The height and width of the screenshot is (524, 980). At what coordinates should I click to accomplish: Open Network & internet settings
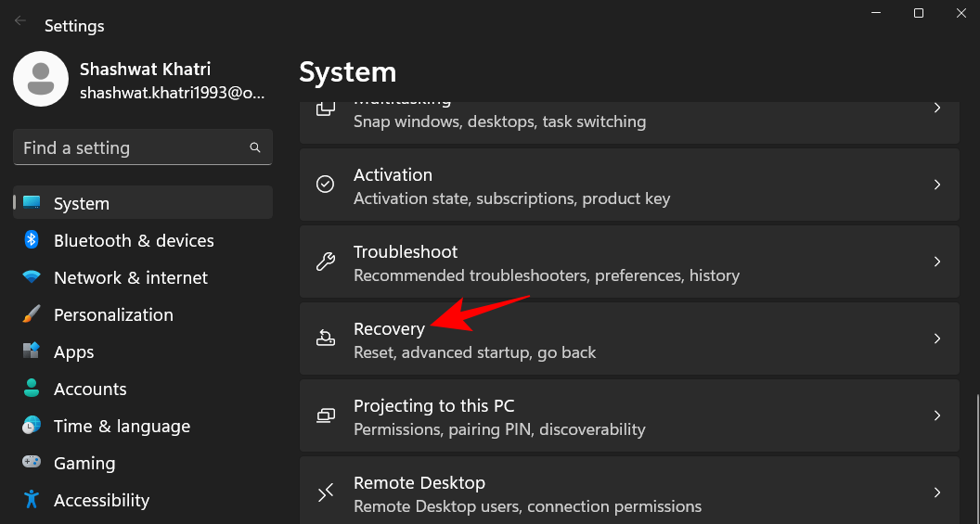(x=143, y=277)
